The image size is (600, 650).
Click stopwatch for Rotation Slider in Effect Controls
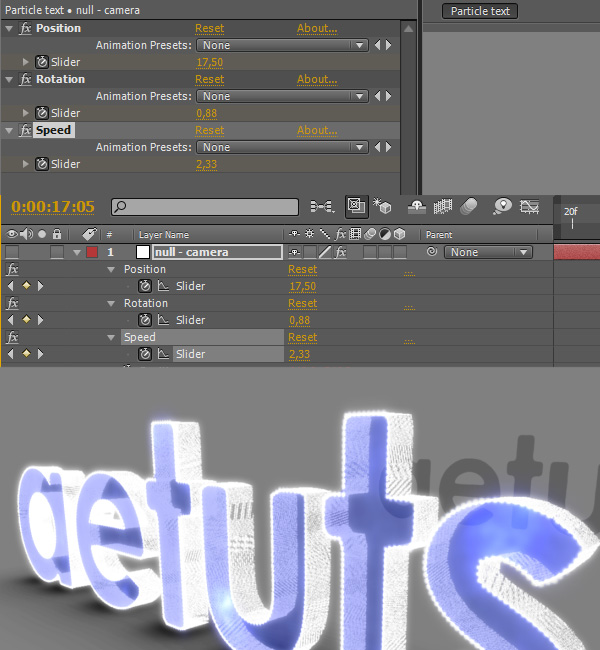coord(41,113)
